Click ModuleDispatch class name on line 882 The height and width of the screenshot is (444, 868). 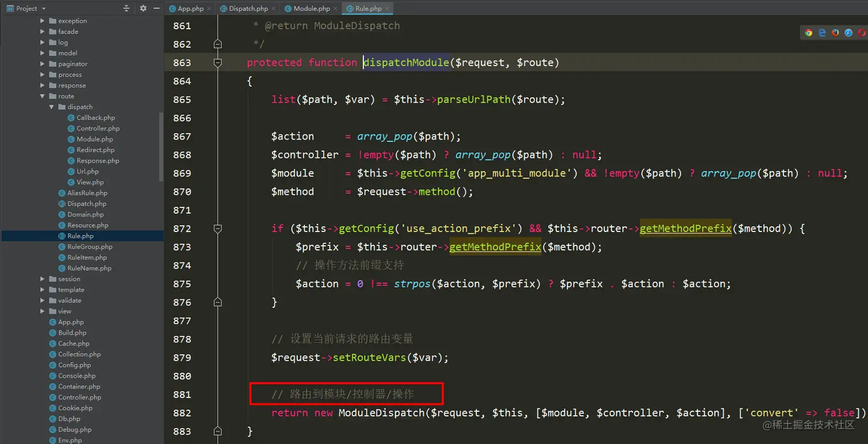click(381, 413)
